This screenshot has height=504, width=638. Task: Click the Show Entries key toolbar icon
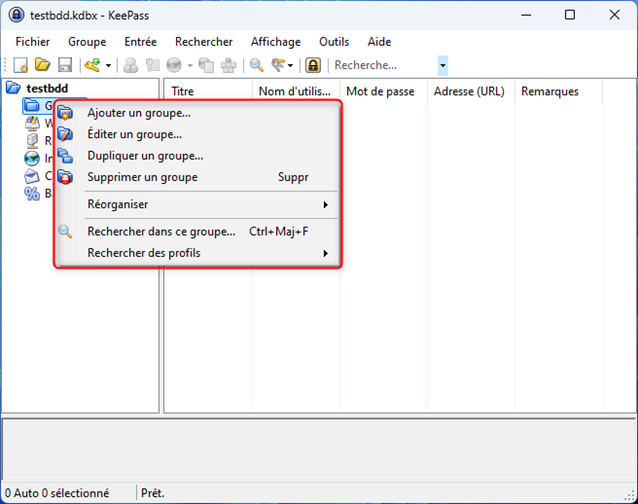tap(278, 65)
